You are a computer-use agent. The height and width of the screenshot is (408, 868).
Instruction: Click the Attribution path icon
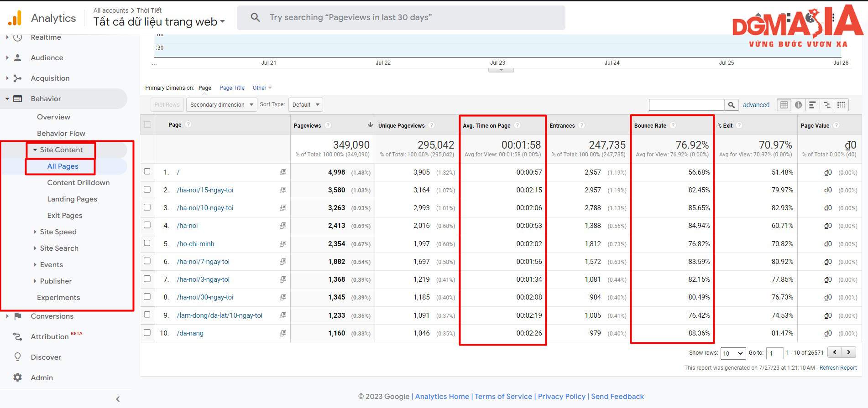click(x=18, y=336)
